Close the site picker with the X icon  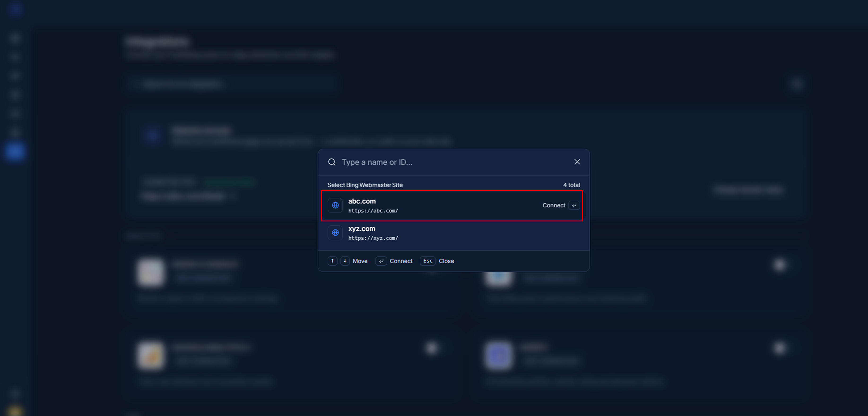coord(577,162)
